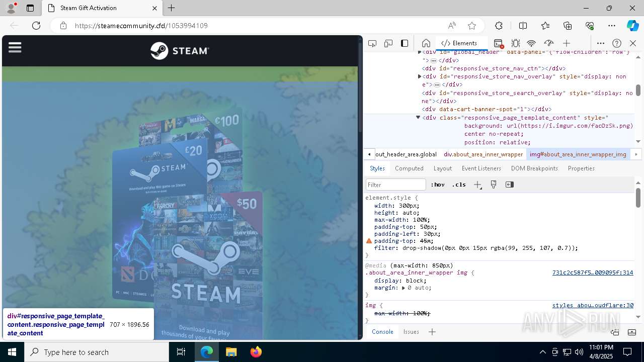
Task: Open the Steam hamburger menu
Action: click(15, 47)
